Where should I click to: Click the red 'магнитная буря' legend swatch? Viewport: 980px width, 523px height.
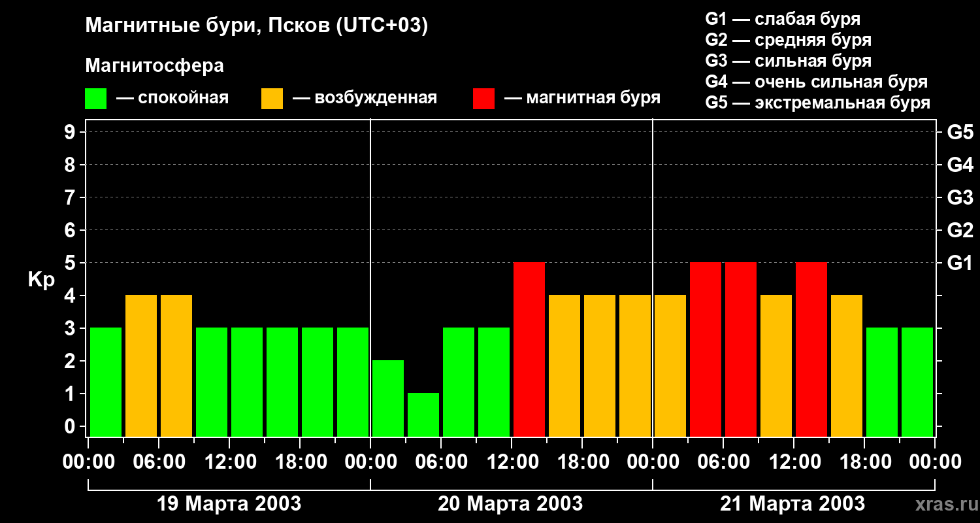pyautogui.click(x=483, y=99)
